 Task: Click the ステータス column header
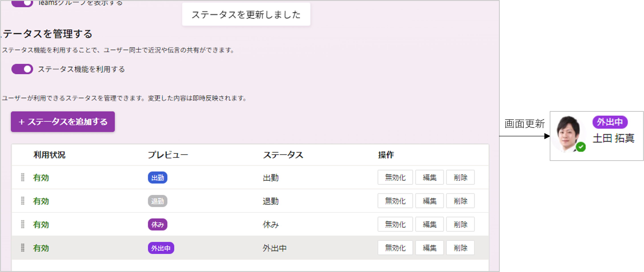click(x=283, y=155)
